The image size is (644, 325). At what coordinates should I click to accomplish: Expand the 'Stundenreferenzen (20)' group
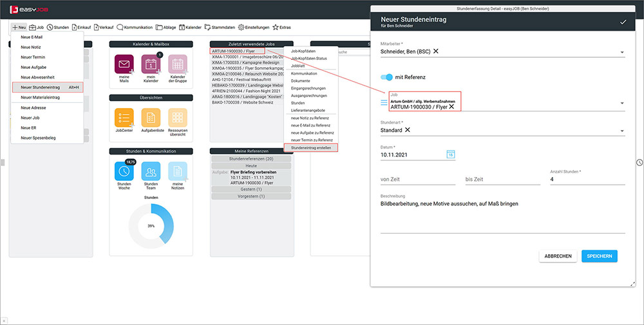point(251,159)
